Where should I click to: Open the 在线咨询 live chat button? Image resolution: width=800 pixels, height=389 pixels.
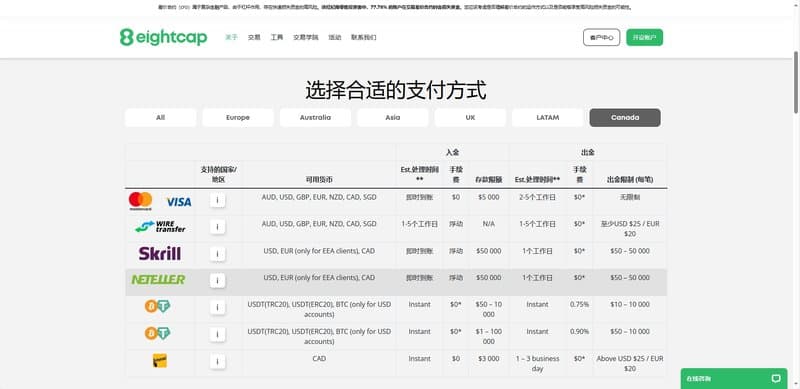pyautogui.click(x=734, y=379)
